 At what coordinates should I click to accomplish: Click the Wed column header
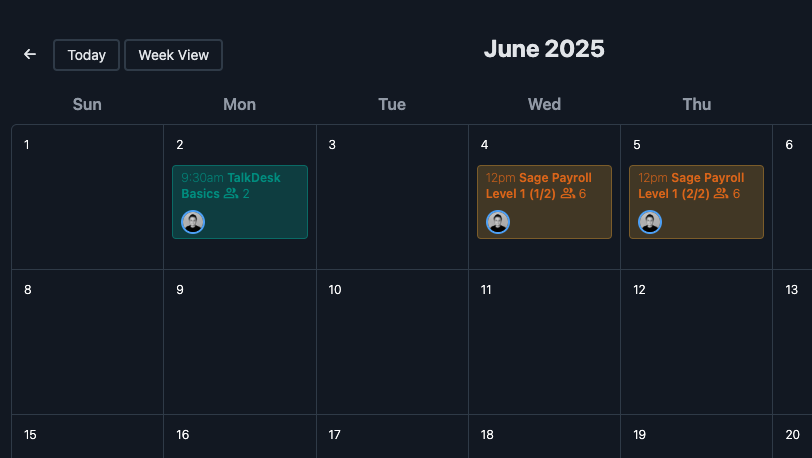(x=544, y=104)
